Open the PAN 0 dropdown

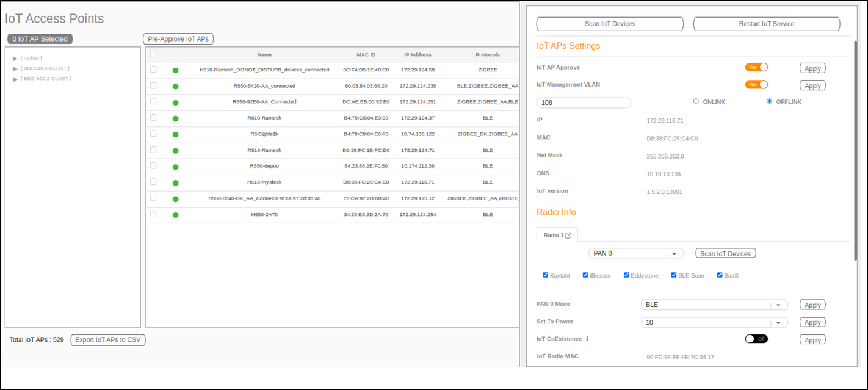pyautogui.click(x=636, y=253)
